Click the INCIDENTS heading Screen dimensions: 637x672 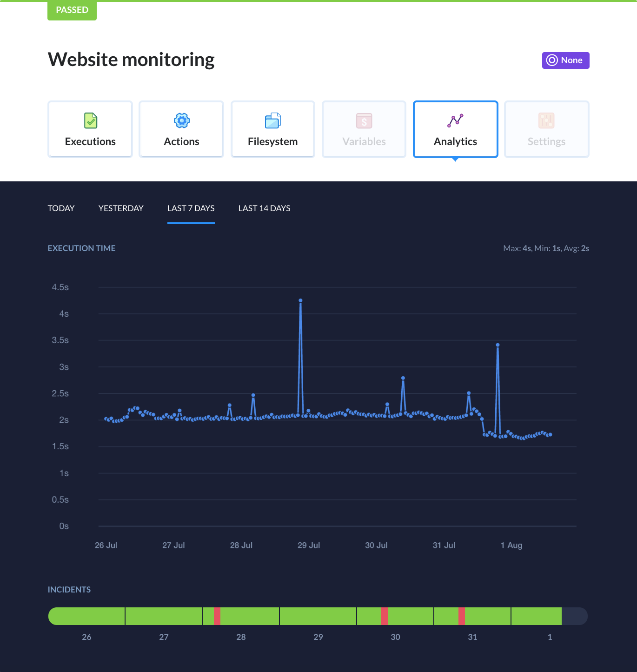tap(69, 590)
